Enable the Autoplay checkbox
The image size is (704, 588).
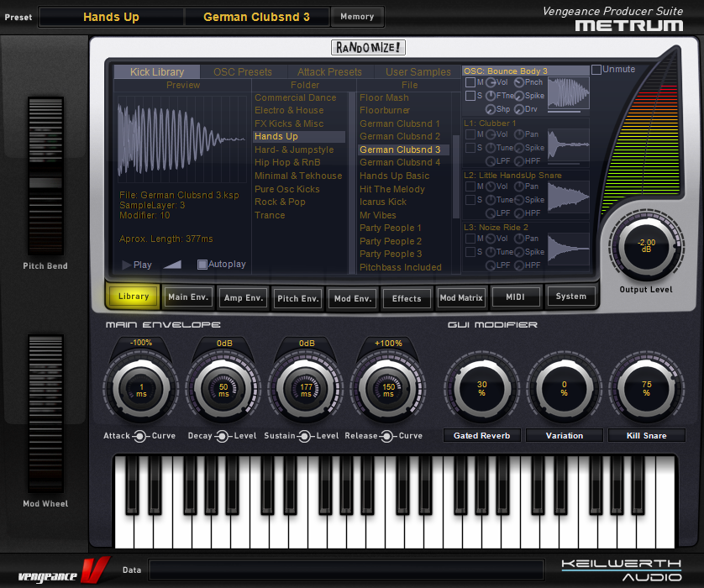[202, 265]
